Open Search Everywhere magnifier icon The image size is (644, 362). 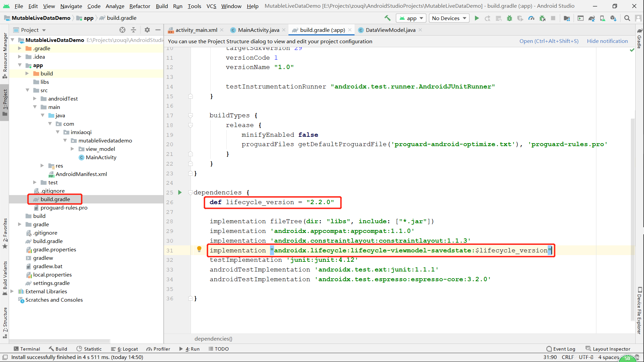[x=627, y=18]
